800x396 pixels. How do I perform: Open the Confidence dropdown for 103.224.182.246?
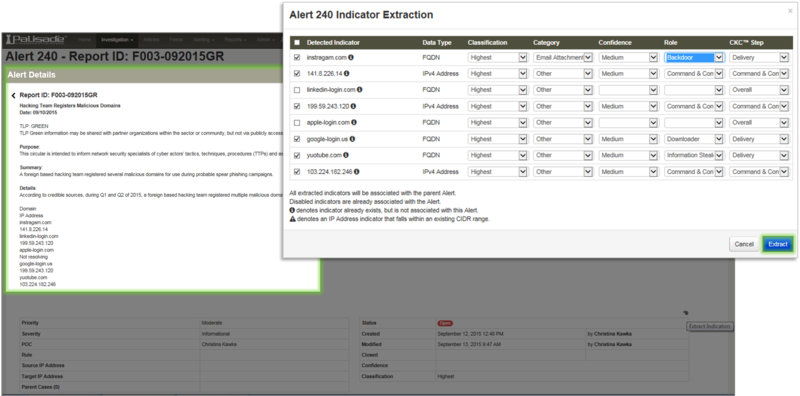(x=628, y=171)
